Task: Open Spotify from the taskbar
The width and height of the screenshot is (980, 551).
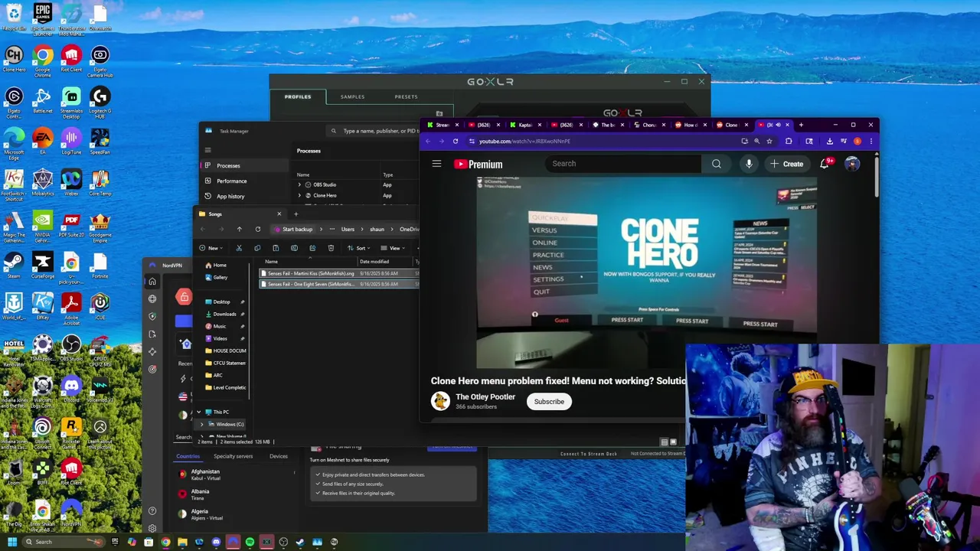Action: point(250,542)
